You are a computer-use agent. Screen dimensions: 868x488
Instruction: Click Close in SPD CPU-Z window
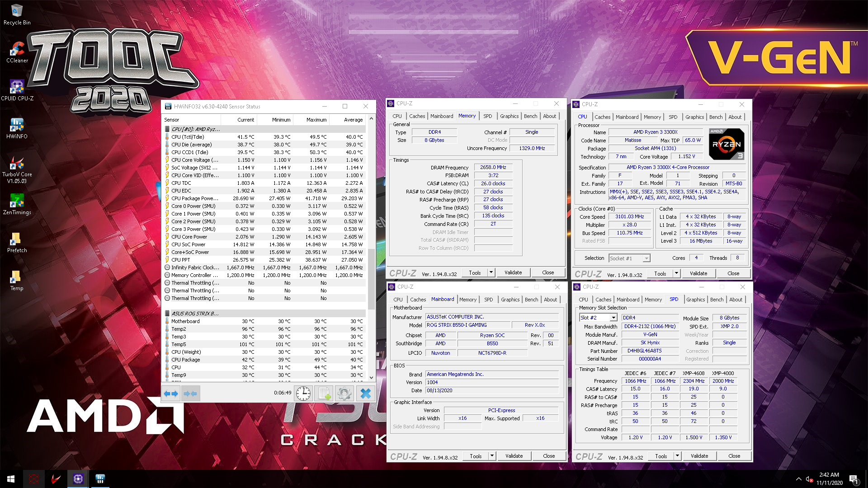(x=734, y=456)
